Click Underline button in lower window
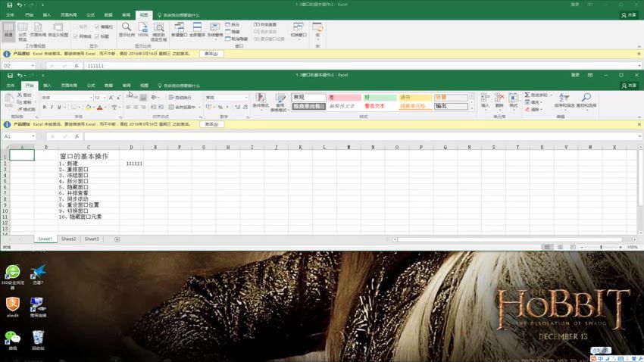The height and width of the screenshot is (362, 644). click(x=59, y=108)
